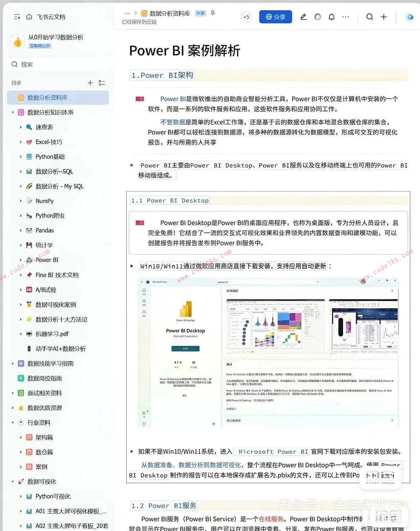The image size is (420, 531).
Task: Open the 数据分析 - My SQL page
Action: click(60, 186)
